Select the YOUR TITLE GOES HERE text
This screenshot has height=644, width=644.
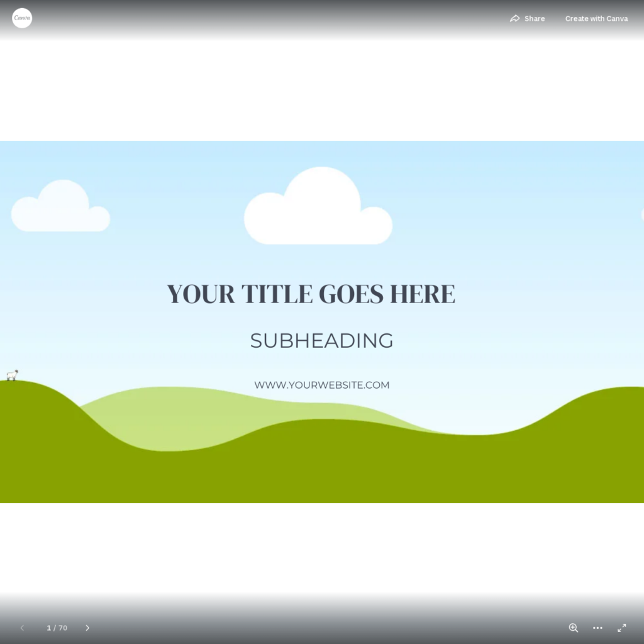coord(311,294)
